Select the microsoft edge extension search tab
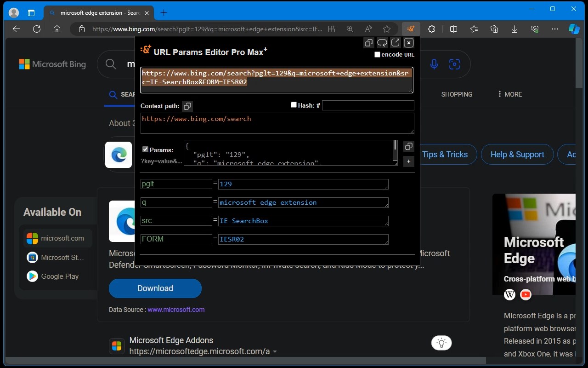 pyautogui.click(x=99, y=13)
